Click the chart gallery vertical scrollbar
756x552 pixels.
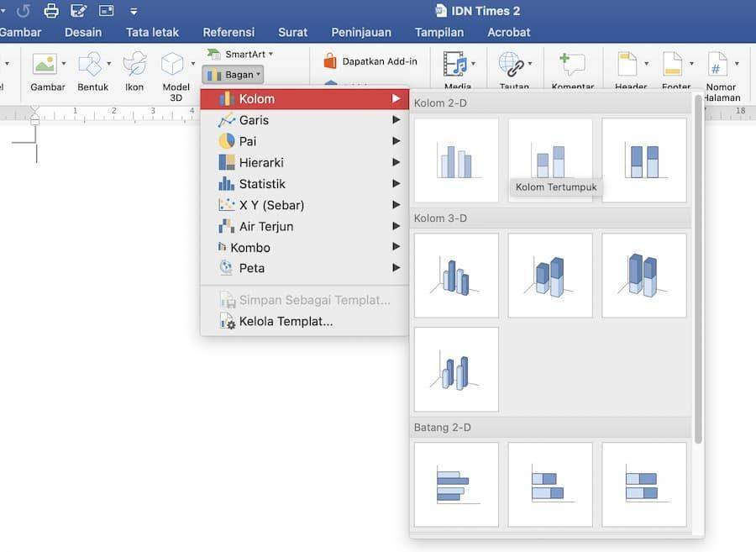(698, 269)
